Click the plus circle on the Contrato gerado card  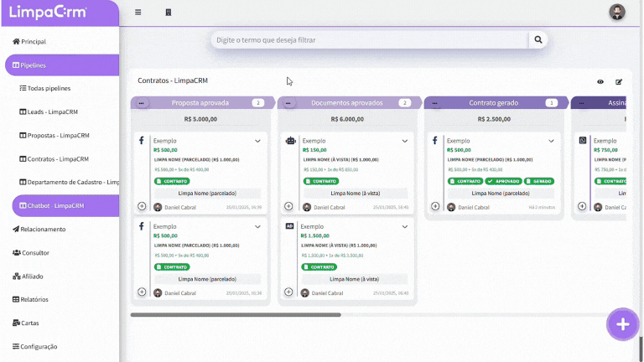[x=435, y=206]
